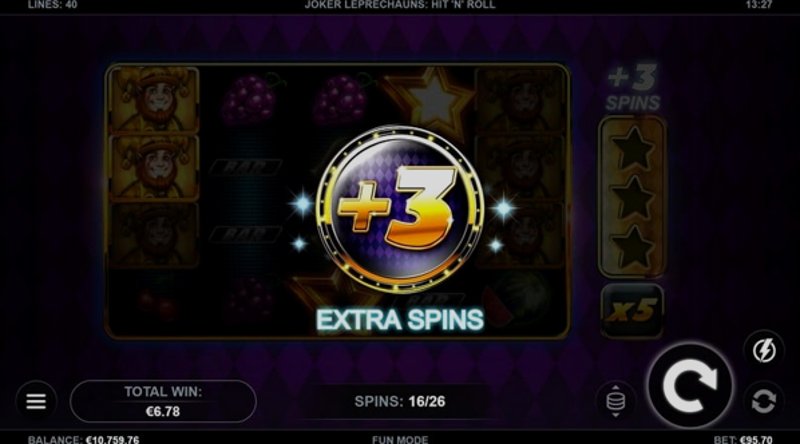Image resolution: width=800 pixels, height=444 pixels.
Task: Click the Extra Spins text
Action: 400,320
